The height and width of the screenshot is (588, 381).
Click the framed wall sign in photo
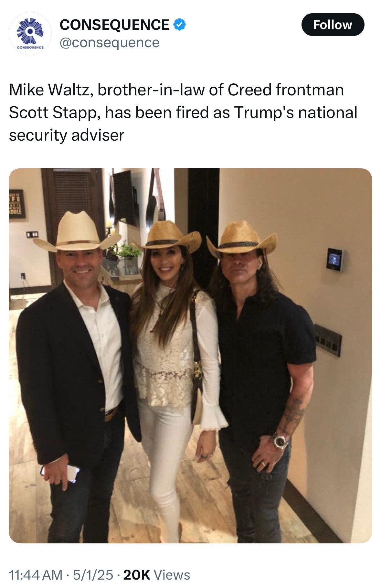point(17,204)
